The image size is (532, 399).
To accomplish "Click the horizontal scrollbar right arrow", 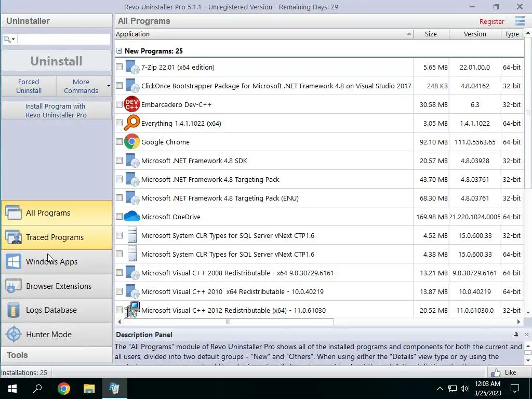I will (518, 322).
